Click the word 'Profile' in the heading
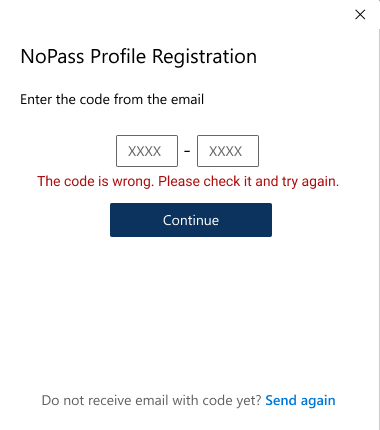The height and width of the screenshot is (430, 380). (118, 56)
